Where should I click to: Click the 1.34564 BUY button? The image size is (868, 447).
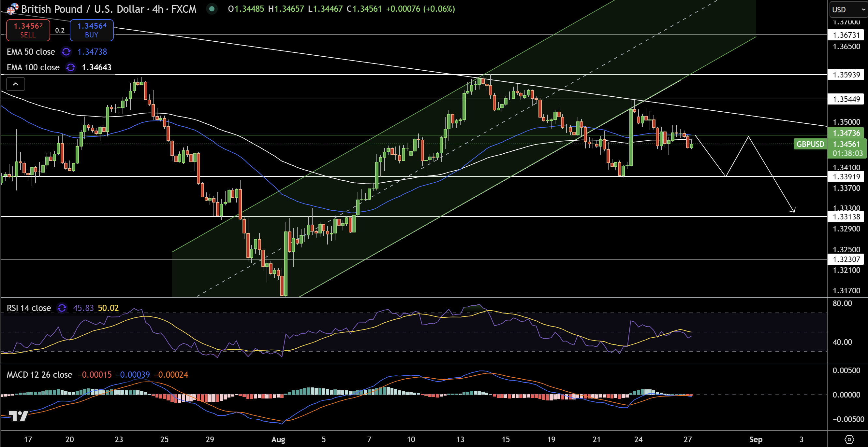[x=92, y=30]
